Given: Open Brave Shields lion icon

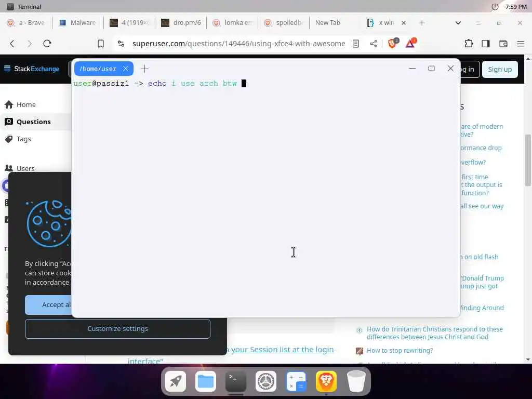Looking at the screenshot, I should [393, 43].
